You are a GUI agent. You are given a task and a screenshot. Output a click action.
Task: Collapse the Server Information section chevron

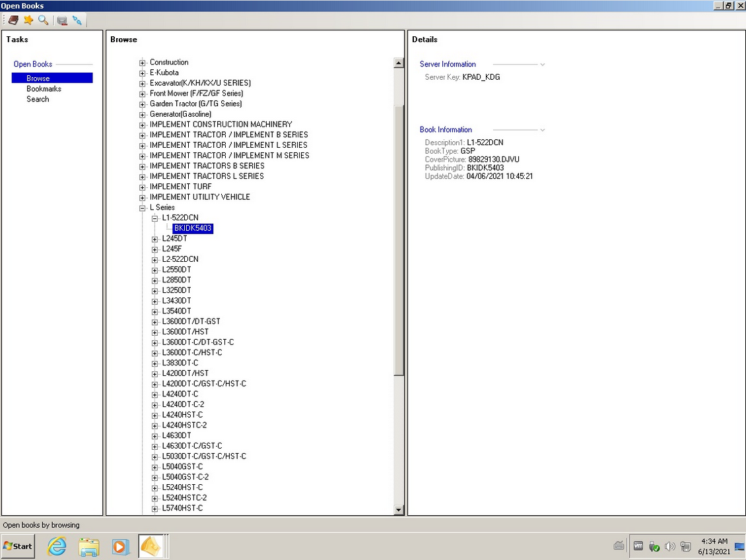[543, 64]
